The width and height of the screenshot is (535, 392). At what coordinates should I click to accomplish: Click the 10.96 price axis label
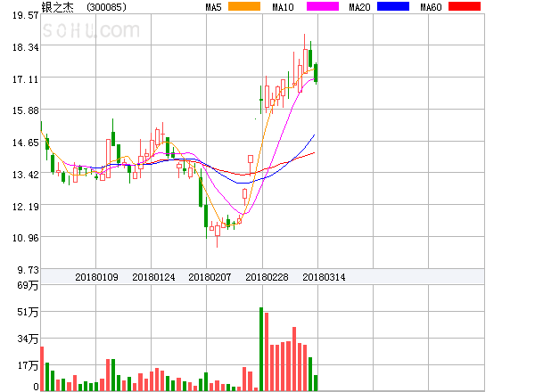[x=26, y=238]
